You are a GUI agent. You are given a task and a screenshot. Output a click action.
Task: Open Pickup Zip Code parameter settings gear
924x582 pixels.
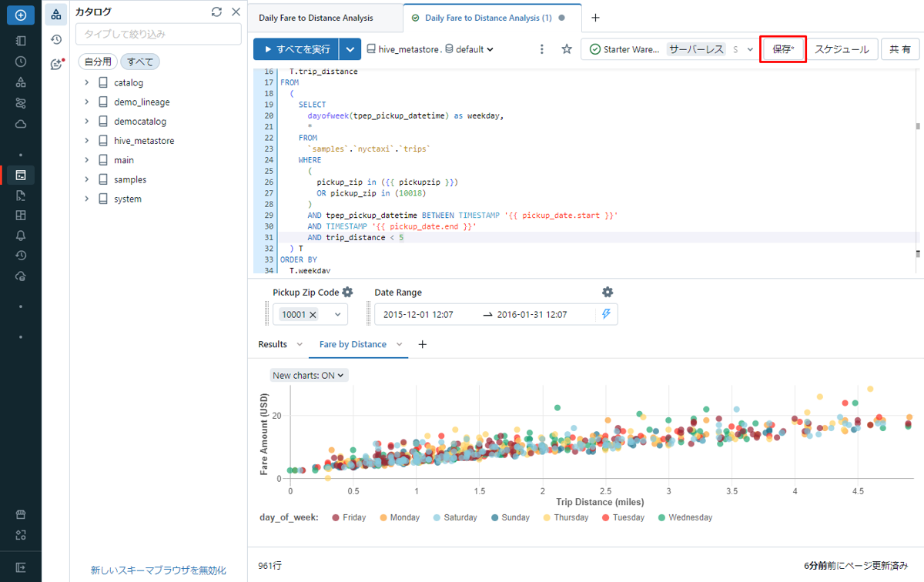click(x=347, y=293)
